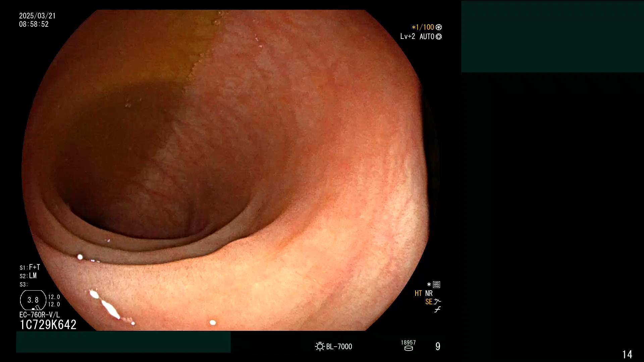Click the structure enhancement curve icon beside SE

(437, 302)
